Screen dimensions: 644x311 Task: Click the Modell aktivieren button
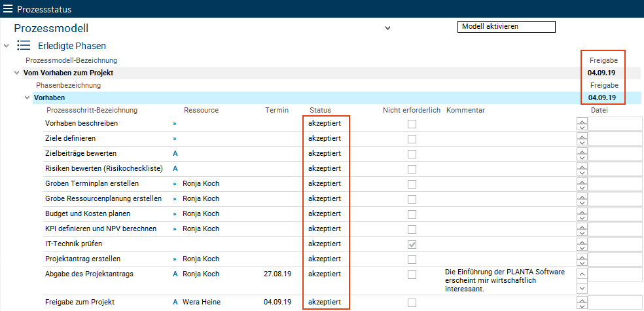(505, 27)
